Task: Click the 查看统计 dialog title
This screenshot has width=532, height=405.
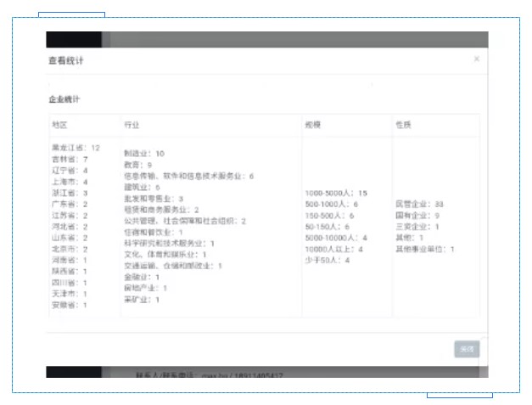Action: [x=65, y=61]
